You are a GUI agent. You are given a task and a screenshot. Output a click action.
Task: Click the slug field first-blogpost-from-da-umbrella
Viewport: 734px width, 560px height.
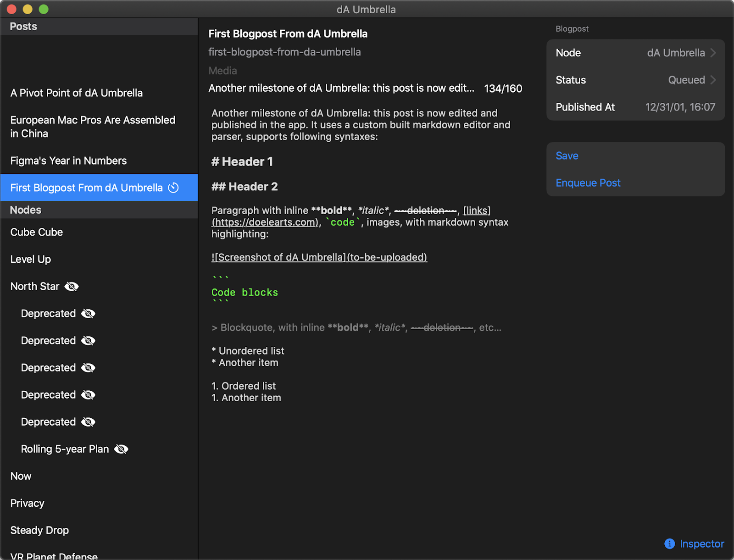[x=284, y=52]
